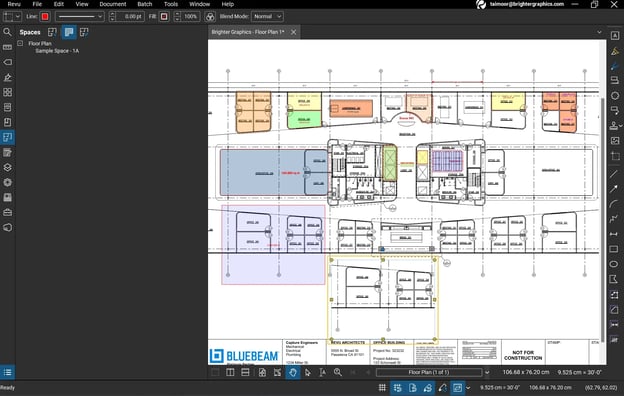
Task: Toggle the Show Grid status icon
Action: click(x=382, y=388)
